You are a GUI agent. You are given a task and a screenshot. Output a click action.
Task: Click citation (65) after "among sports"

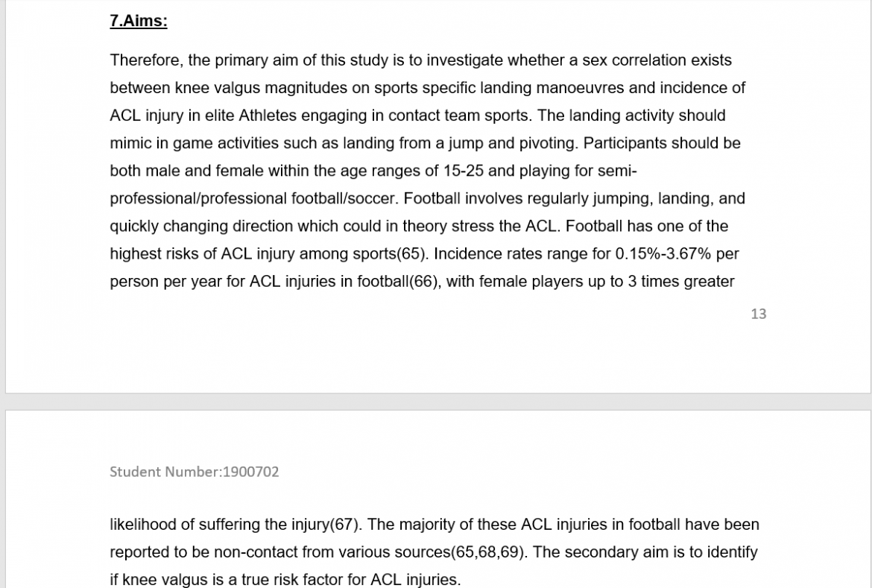[x=411, y=254]
